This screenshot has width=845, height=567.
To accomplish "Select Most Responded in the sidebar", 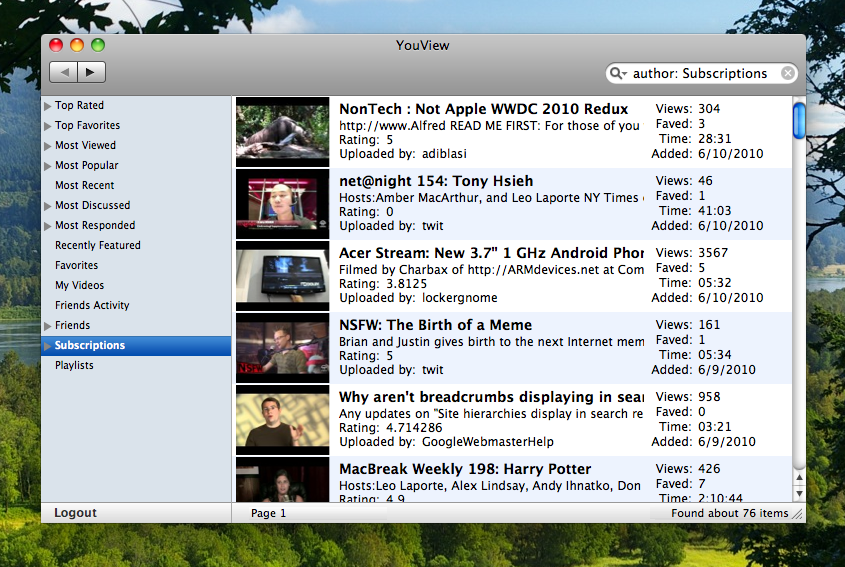I will click(x=95, y=225).
